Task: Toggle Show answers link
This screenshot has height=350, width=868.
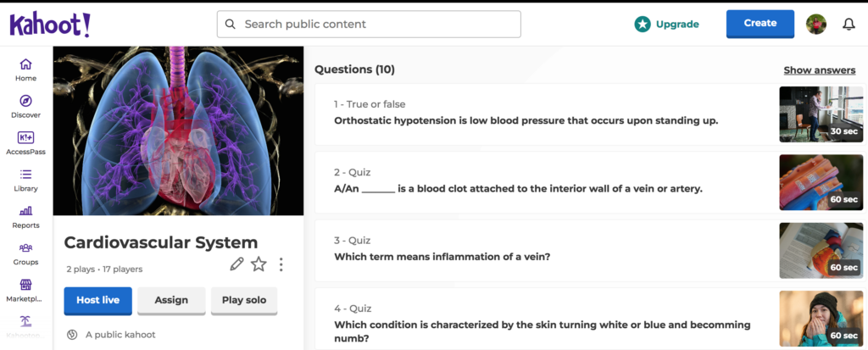Action: tap(819, 70)
